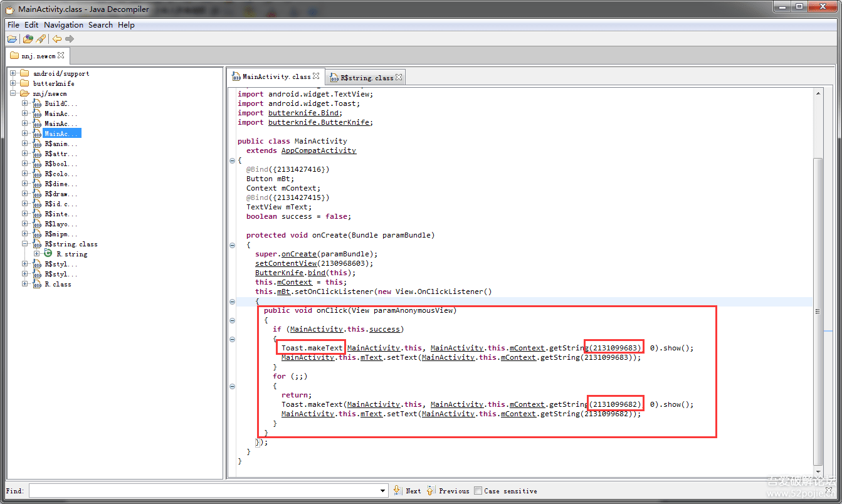
Task: Click the Previous find button
Action: point(448,491)
